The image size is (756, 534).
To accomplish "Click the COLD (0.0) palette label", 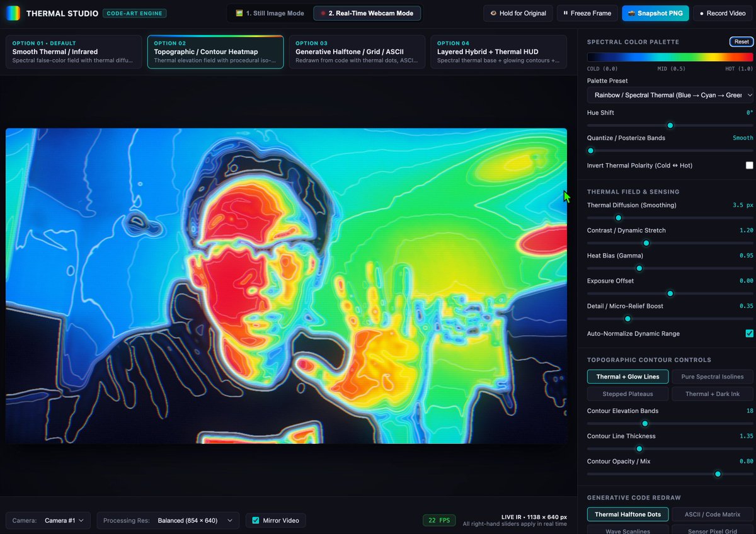I will point(602,69).
